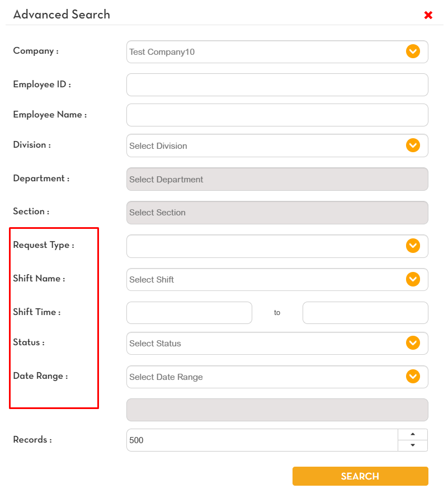Click the Shift Time end field
448x498 pixels.
(x=365, y=313)
